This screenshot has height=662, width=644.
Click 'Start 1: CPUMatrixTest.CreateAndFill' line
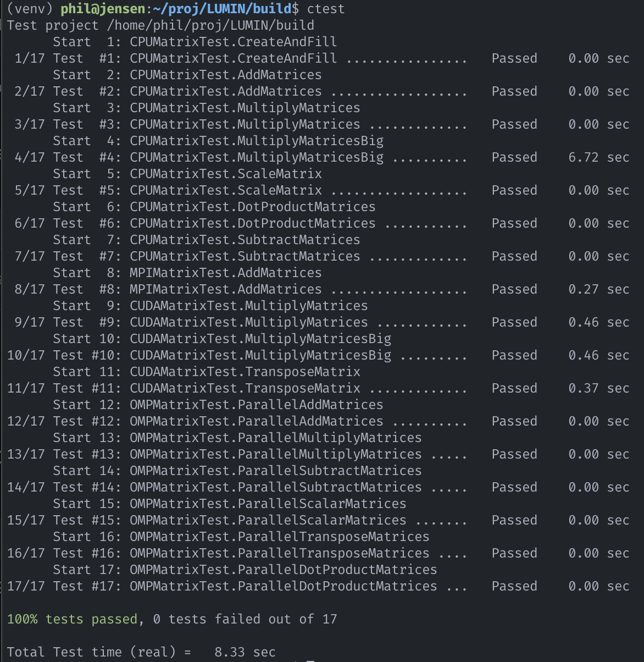click(x=195, y=42)
